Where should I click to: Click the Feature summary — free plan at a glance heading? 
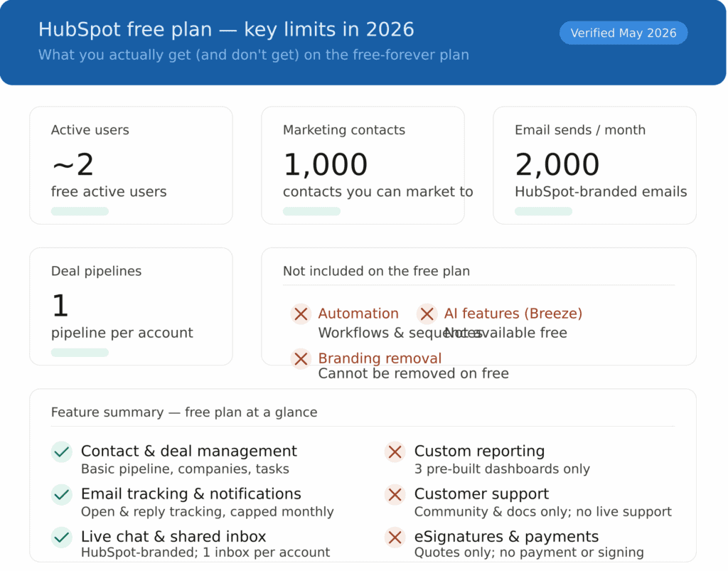click(x=184, y=412)
